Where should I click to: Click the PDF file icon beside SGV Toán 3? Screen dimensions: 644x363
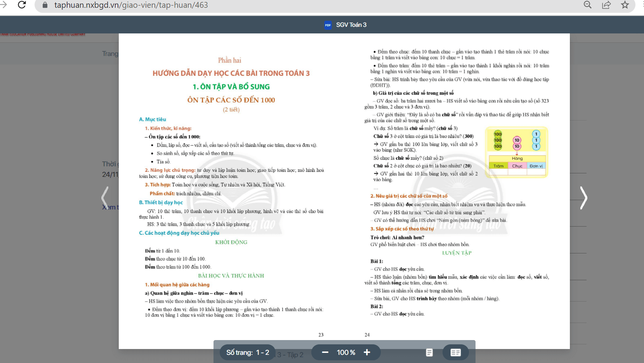(x=328, y=25)
